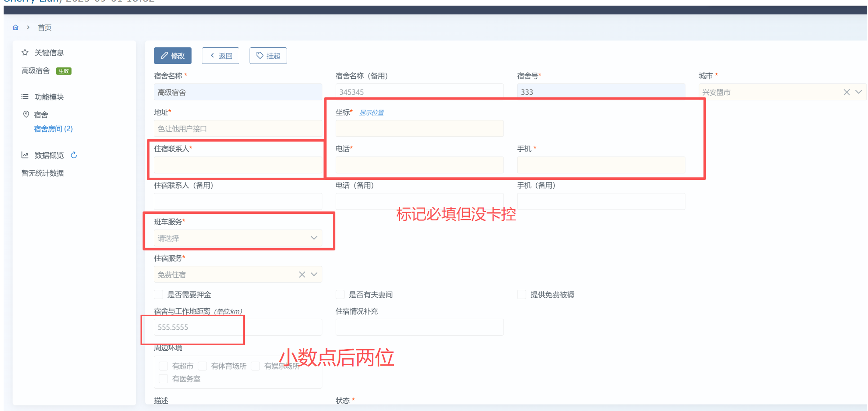Click the 修改 edit button
868x411 pixels.
[x=173, y=56]
